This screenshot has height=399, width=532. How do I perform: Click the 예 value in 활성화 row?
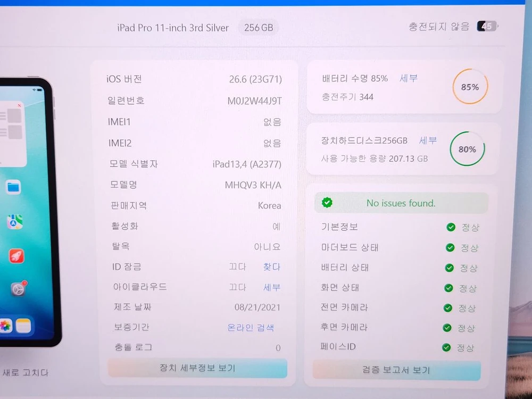click(277, 226)
